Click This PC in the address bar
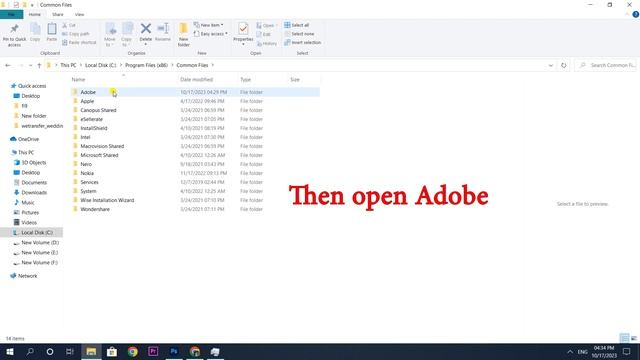640x360 pixels. click(x=68, y=65)
